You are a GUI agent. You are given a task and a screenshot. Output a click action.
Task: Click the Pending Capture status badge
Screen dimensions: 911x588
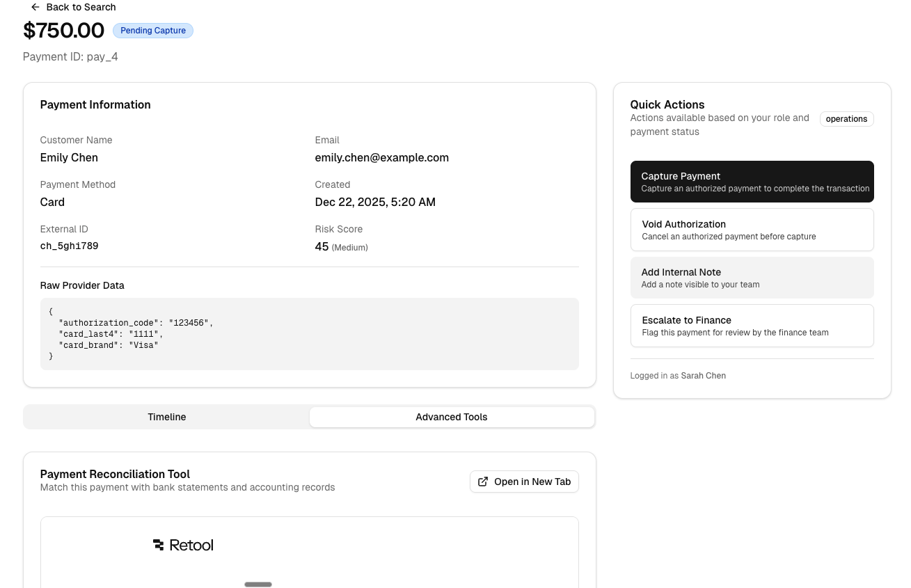click(153, 31)
